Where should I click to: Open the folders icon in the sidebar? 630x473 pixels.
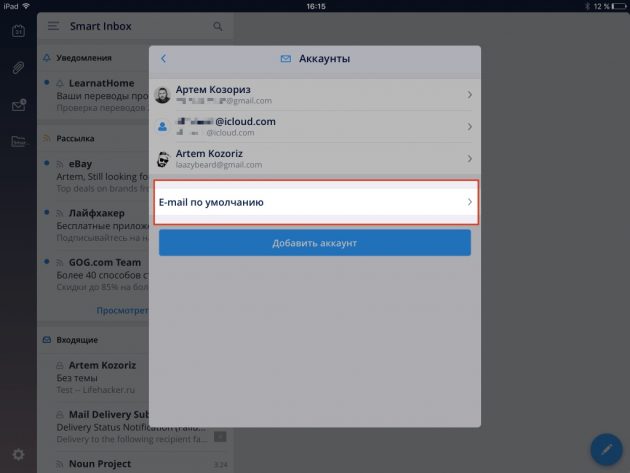pyautogui.click(x=18, y=141)
